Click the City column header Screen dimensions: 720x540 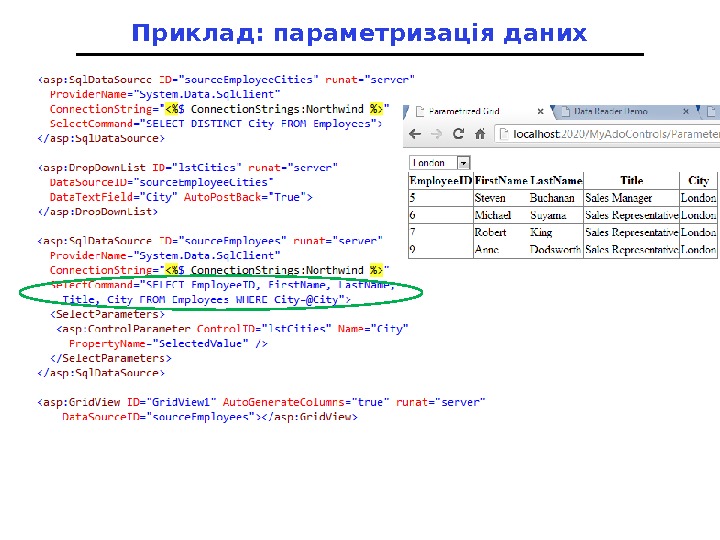tap(698, 180)
